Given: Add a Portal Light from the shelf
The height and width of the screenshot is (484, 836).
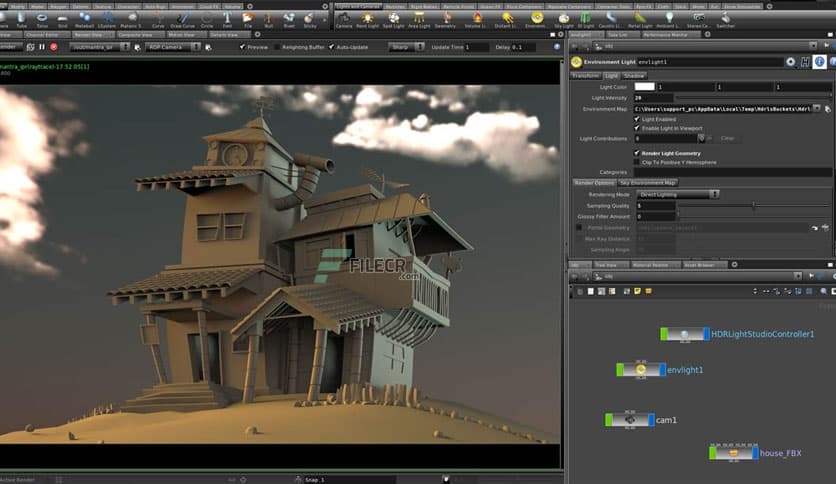Looking at the screenshot, I should coord(640,20).
